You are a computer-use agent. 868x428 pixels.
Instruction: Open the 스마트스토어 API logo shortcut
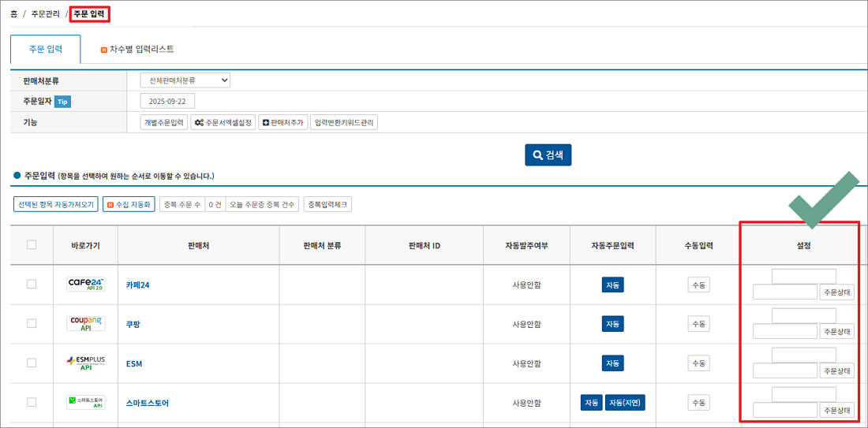[86, 403]
